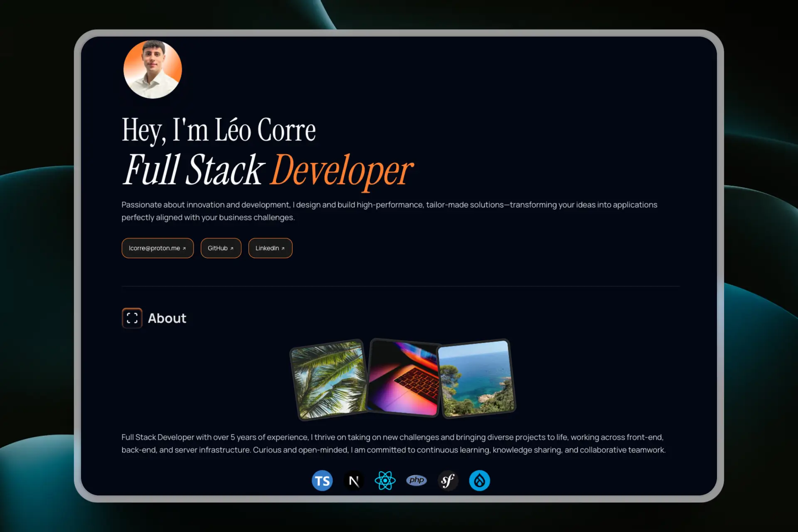Click the Next.js logo icon
The height and width of the screenshot is (532, 798).
(x=354, y=480)
